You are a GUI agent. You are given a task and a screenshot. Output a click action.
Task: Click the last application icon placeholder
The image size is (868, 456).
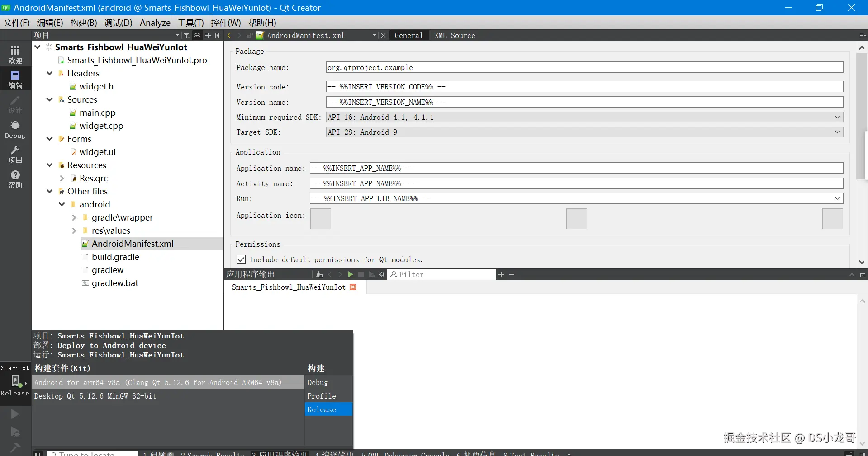833,219
